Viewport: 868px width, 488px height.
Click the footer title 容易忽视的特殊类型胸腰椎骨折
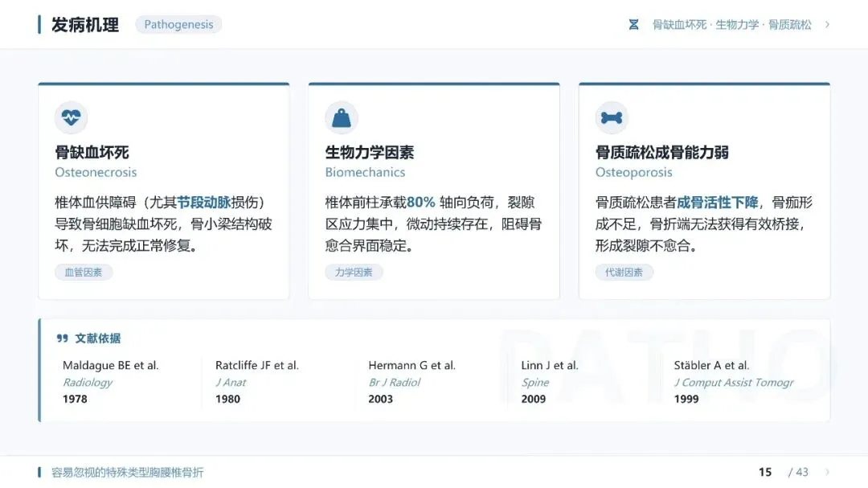pyautogui.click(x=127, y=472)
